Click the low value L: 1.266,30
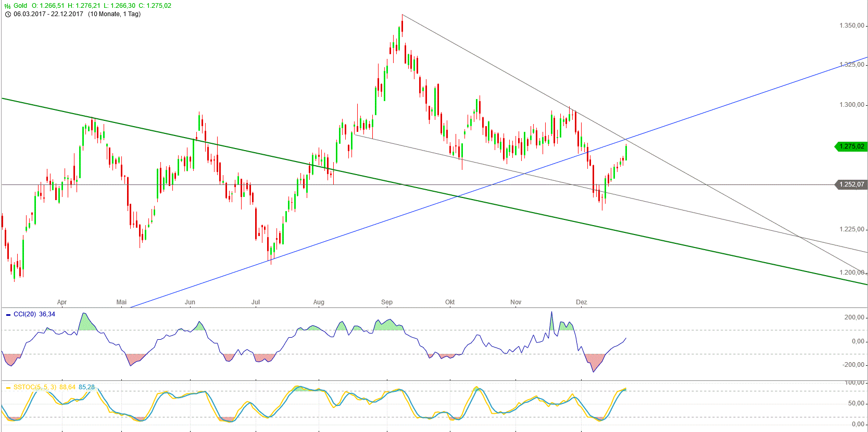 click(x=119, y=6)
